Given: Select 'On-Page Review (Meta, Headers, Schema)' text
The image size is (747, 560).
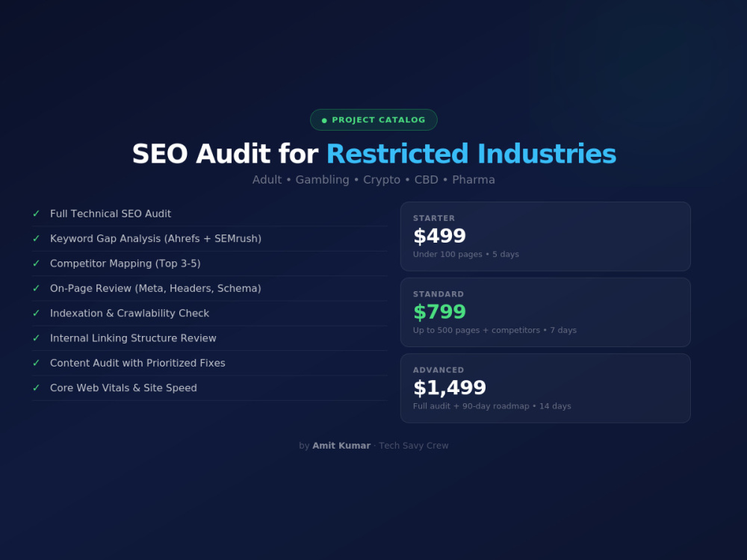Looking at the screenshot, I should pos(155,288).
